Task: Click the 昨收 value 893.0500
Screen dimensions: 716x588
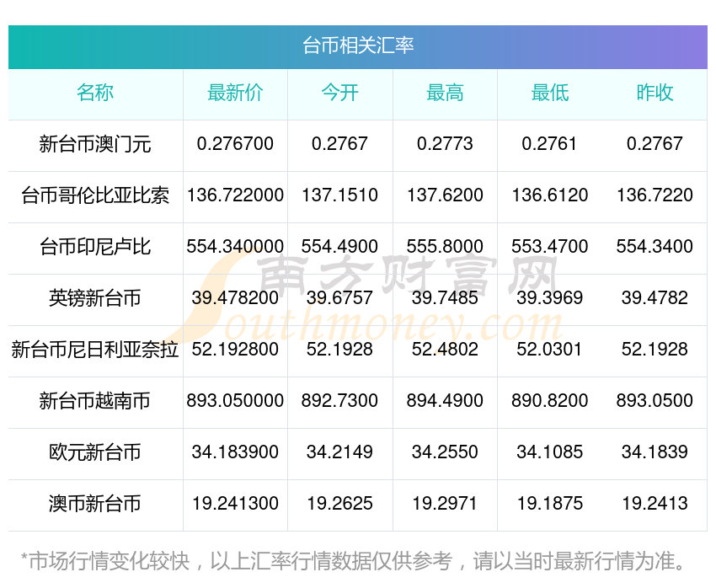Action: (x=655, y=401)
